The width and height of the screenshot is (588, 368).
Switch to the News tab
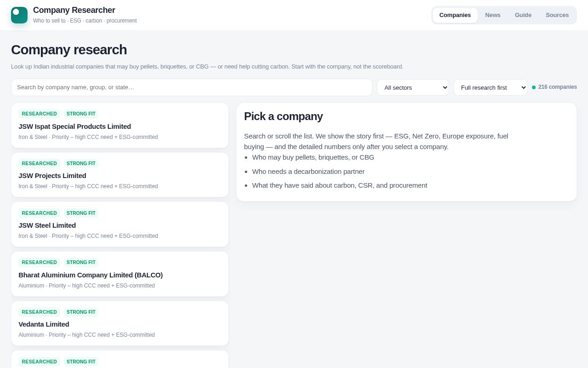coord(492,15)
